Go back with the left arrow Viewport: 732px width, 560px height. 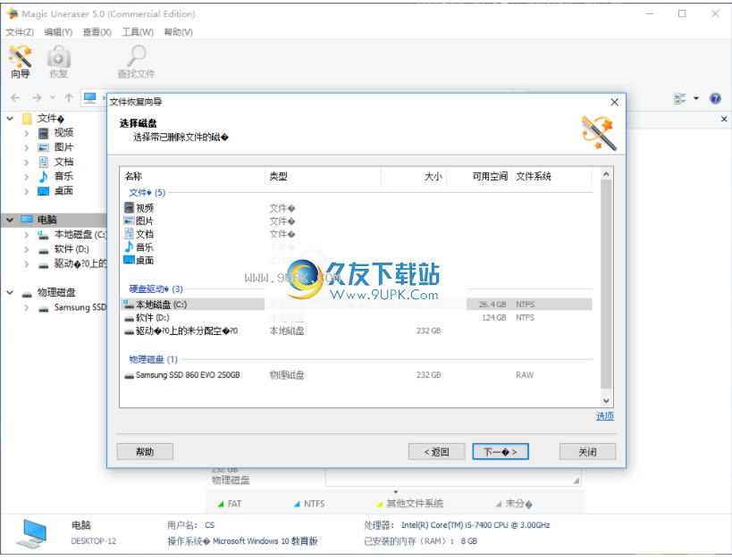[x=15, y=97]
